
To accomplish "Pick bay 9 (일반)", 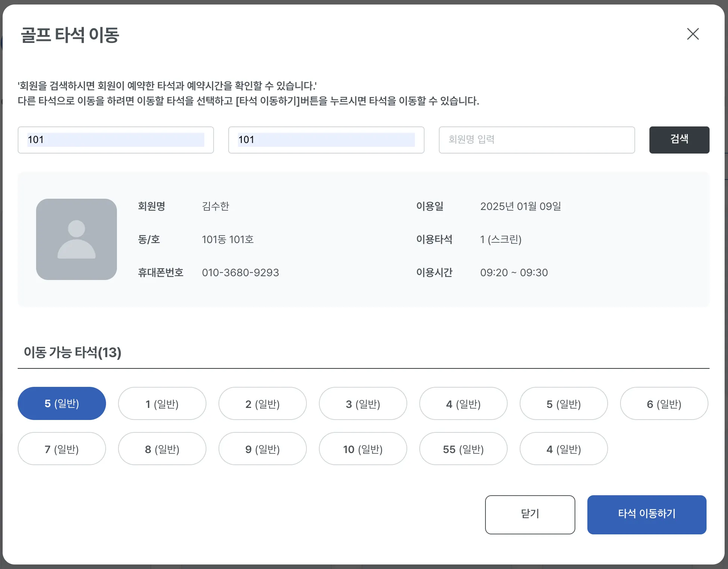I will (x=262, y=449).
